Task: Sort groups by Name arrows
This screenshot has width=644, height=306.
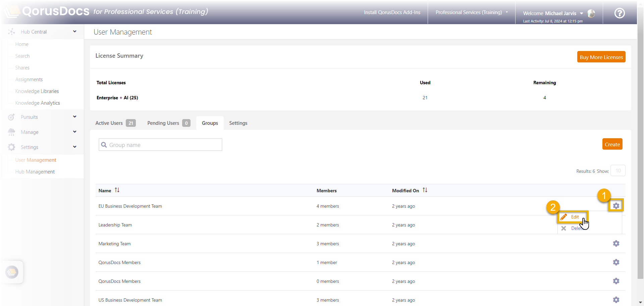Action: 117,190
